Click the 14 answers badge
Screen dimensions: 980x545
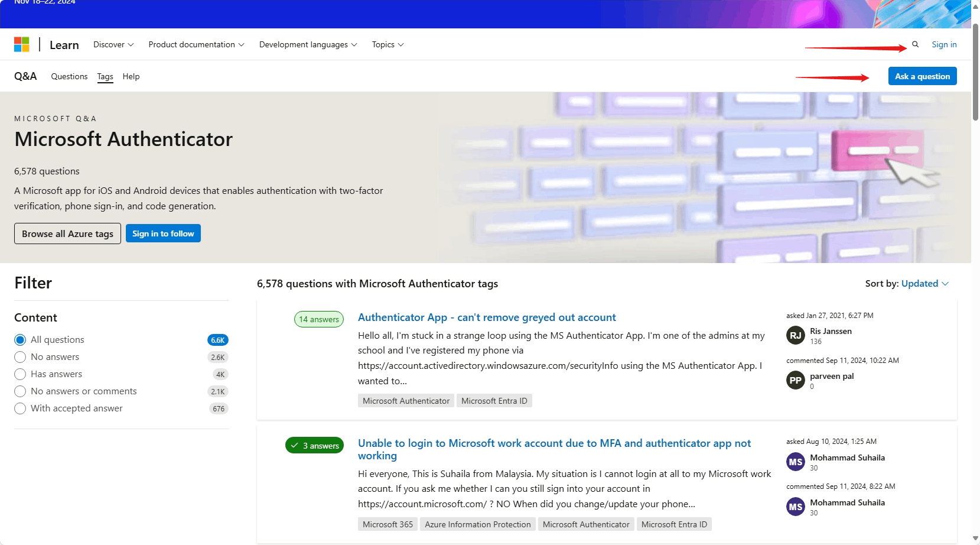pos(319,319)
